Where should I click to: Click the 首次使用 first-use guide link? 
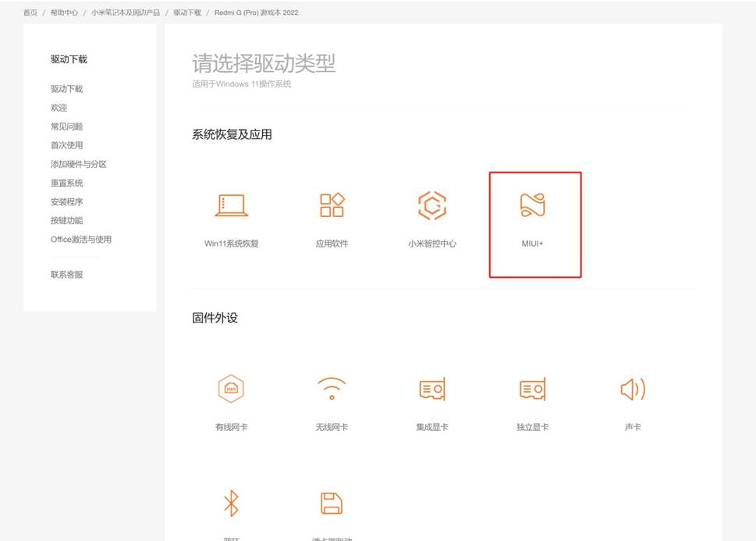coord(66,145)
